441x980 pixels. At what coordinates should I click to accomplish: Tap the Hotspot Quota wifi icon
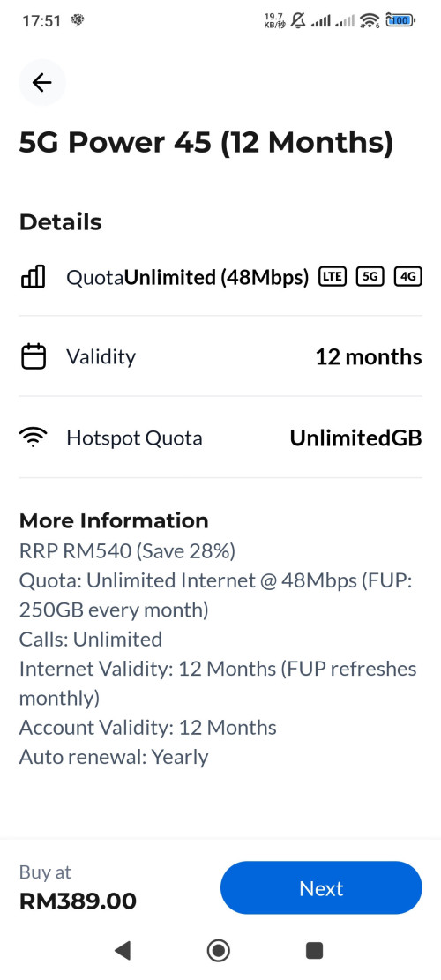click(34, 438)
